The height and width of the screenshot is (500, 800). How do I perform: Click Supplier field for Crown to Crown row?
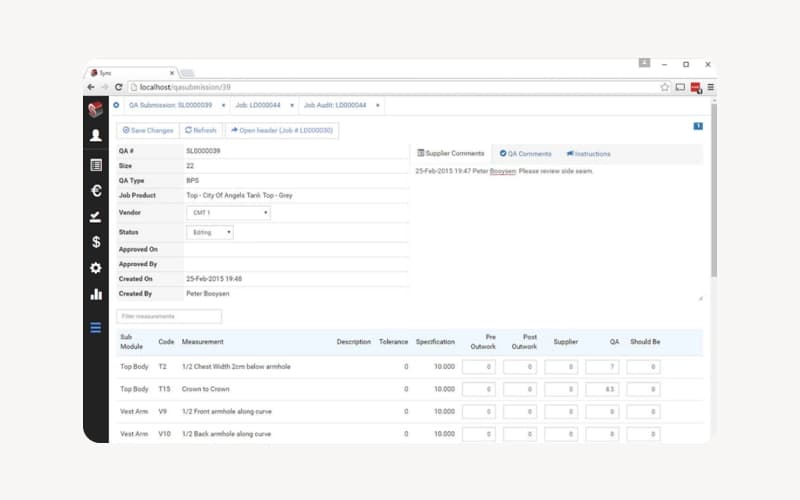561,389
